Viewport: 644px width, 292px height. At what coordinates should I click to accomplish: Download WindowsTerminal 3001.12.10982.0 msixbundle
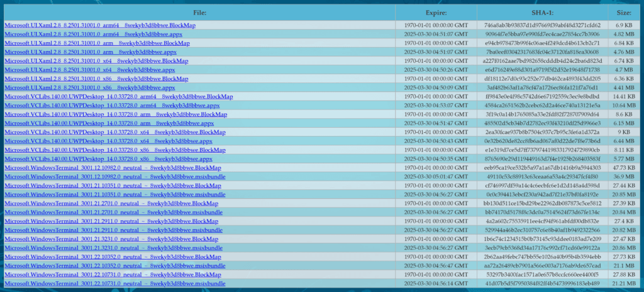[114, 177]
